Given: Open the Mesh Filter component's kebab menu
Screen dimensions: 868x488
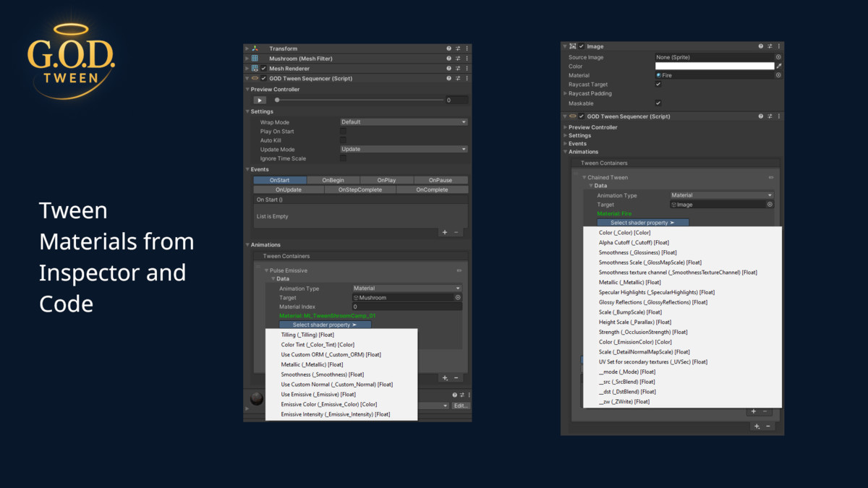Looking at the screenshot, I should (467, 59).
